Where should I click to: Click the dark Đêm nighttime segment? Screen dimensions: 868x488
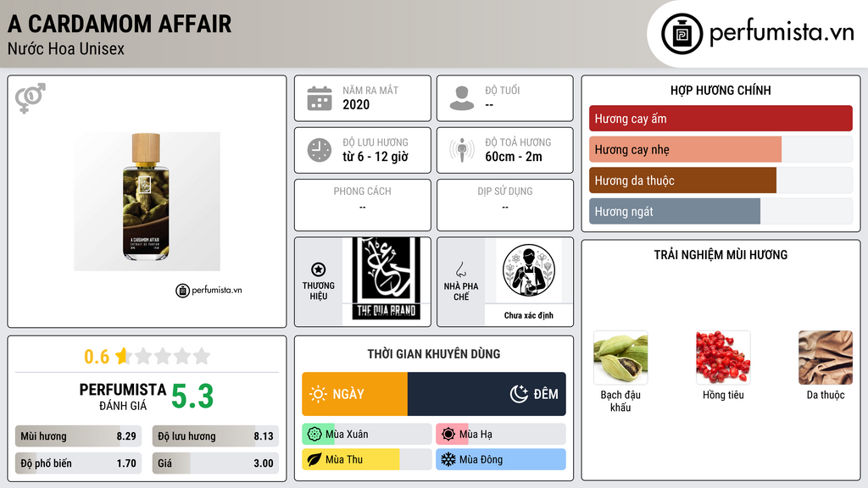[x=487, y=394]
